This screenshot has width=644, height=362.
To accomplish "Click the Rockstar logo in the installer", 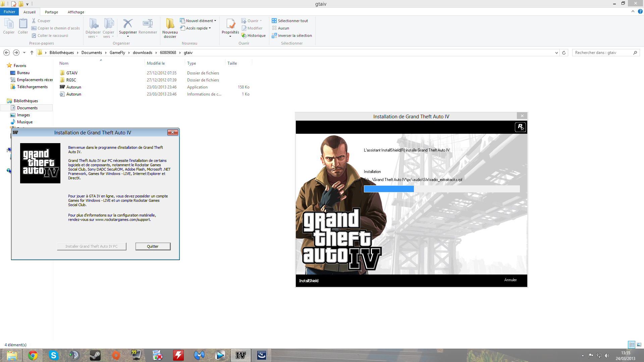I will coord(520,127).
